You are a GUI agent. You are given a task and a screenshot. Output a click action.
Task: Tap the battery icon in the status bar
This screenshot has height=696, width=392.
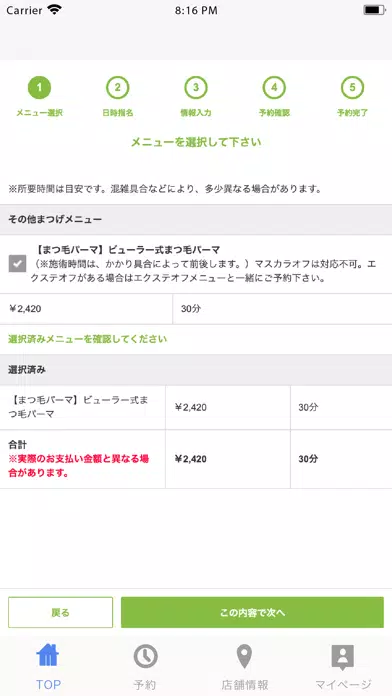coord(374,10)
